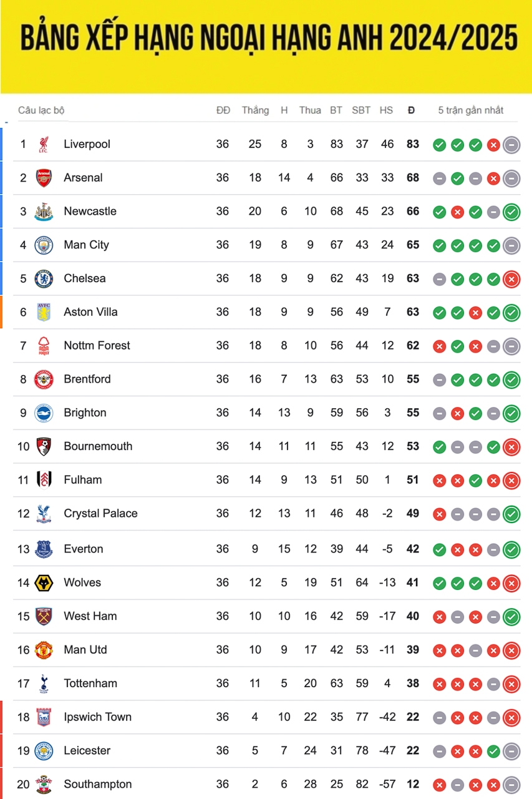Select the Man City badge icon
The width and height of the screenshot is (532, 799).
44,245
